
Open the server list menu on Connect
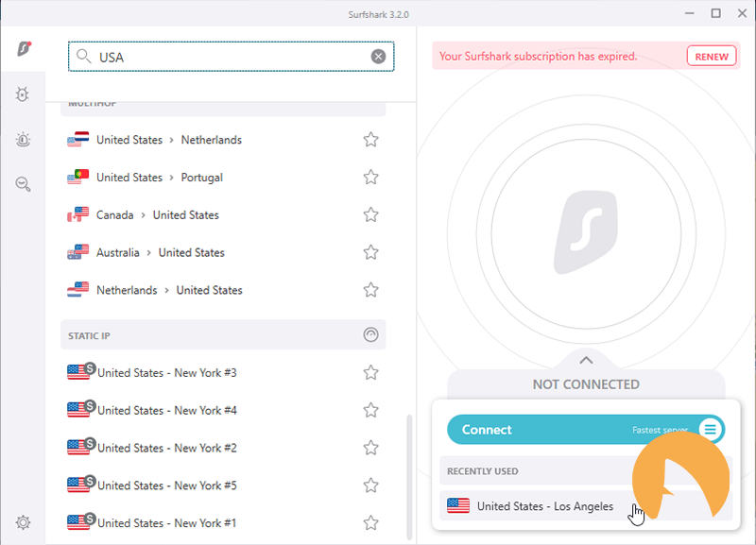pyautogui.click(x=711, y=429)
